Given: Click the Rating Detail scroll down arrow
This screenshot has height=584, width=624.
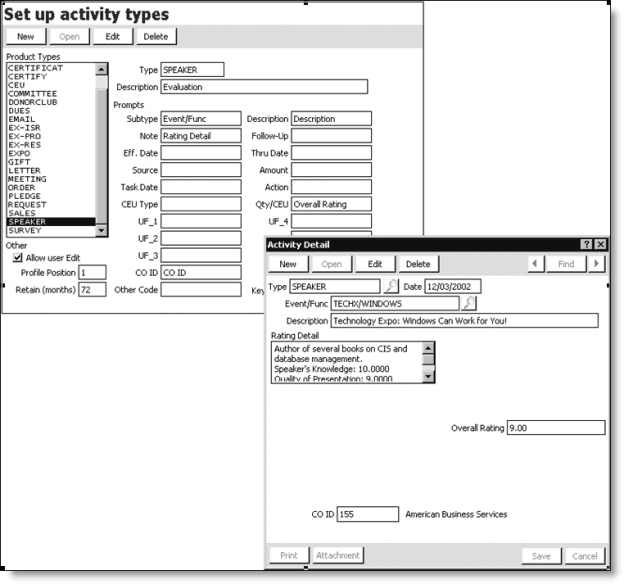Looking at the screenshot, I should coord(428,376).
